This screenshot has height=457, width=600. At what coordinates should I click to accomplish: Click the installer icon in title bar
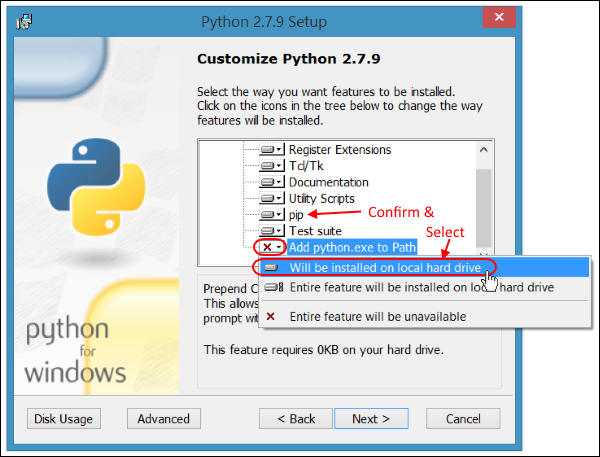(24, 21)
